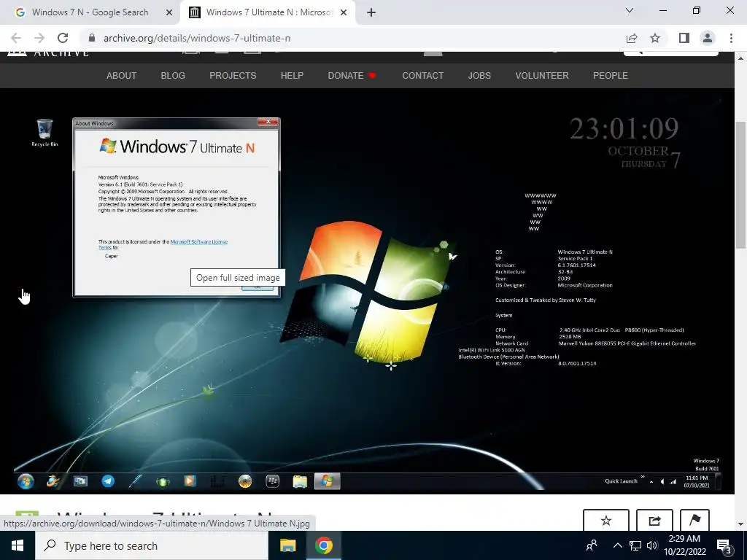Click the scrollbar up arrow
Viewport: 747px width, 560px height.
(740, 58)
